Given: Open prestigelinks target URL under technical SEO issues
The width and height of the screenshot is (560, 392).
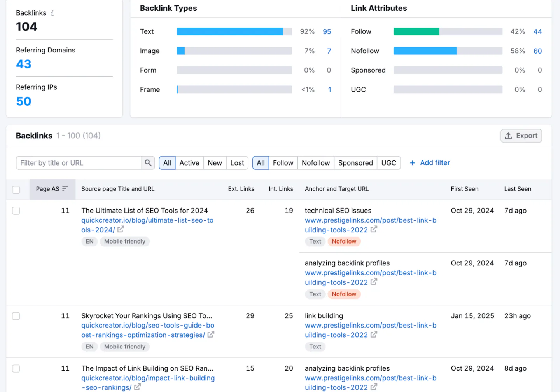Looking at the screenshot, I should point(371,225).
